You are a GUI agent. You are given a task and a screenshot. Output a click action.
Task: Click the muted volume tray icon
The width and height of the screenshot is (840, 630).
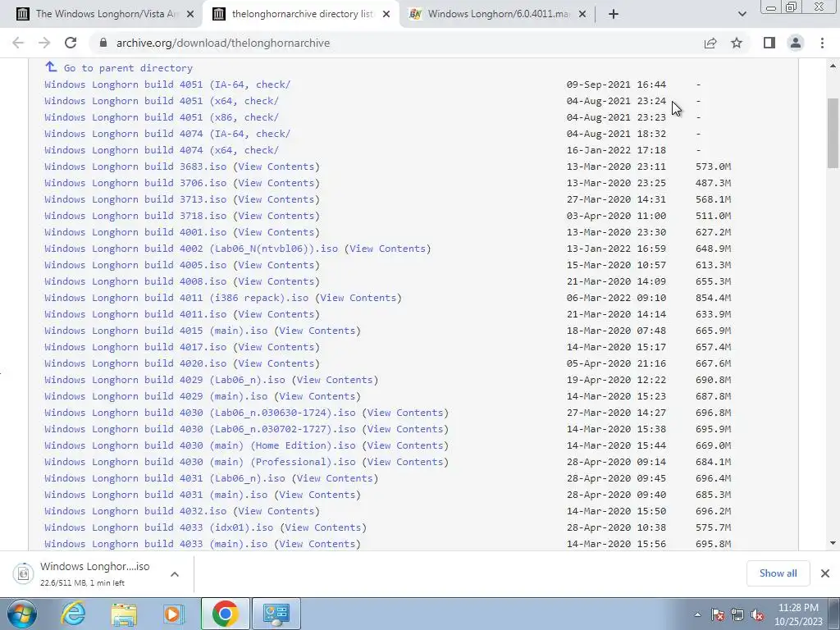point(757,615)
